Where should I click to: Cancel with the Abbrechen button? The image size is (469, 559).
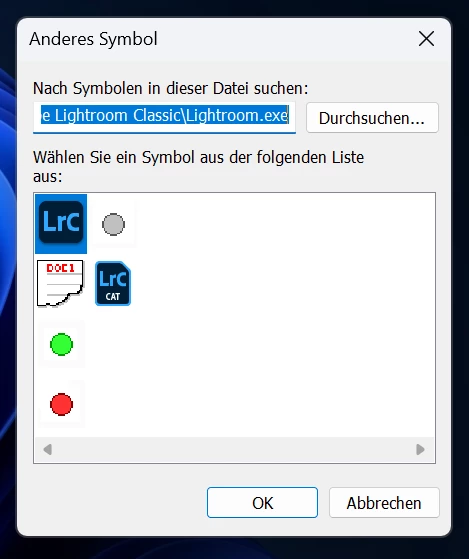point(384,503)
